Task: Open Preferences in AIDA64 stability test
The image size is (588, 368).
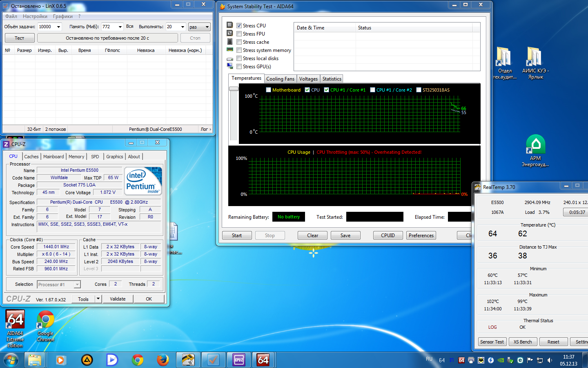Action: pos(421,236)
